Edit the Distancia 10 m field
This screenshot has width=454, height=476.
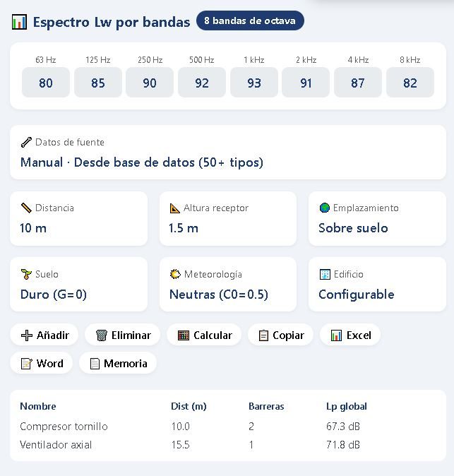pyautogui.click(x=78, y=218)
